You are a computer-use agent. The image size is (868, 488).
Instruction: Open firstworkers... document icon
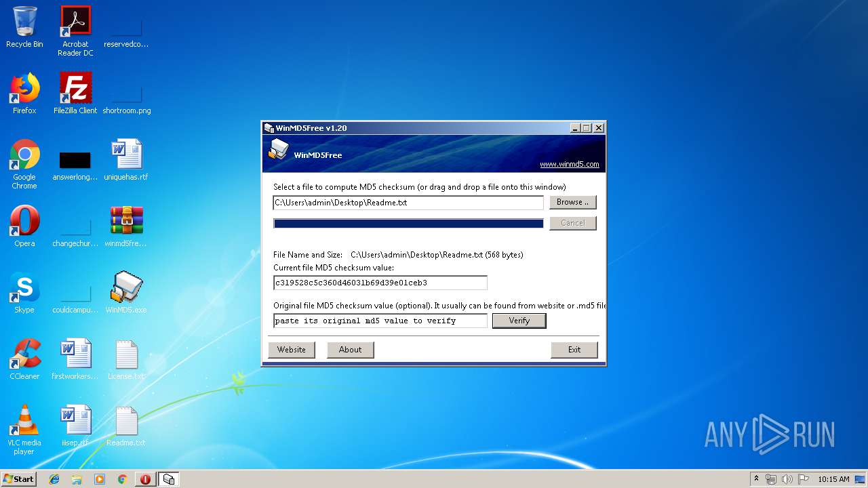coord(75,359)
